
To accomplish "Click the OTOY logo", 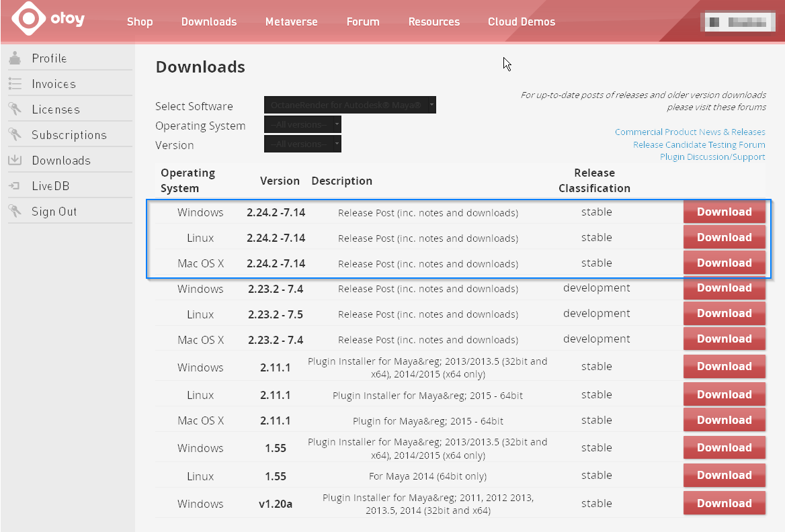I will click(x=48, y=19).
